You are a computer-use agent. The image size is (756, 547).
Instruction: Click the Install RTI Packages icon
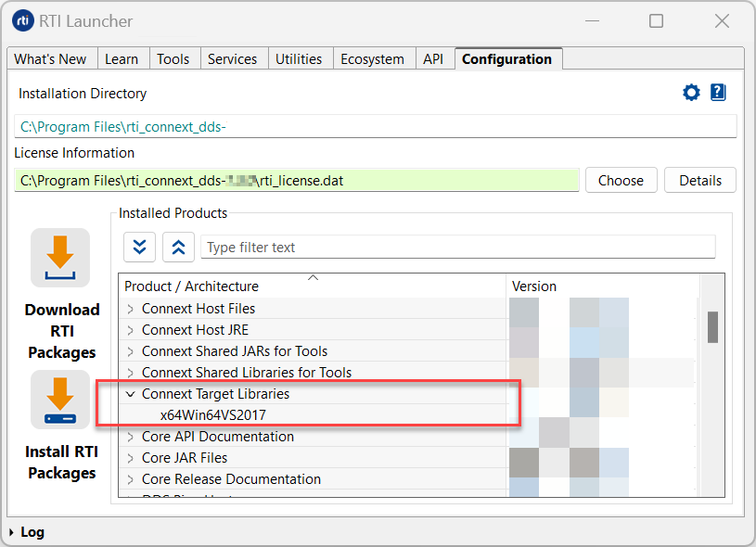pos(60,400)
